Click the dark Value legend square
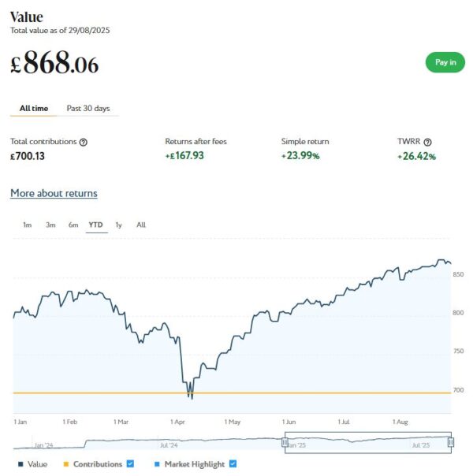This screenshot has height=476, width=473. [20, 464]
